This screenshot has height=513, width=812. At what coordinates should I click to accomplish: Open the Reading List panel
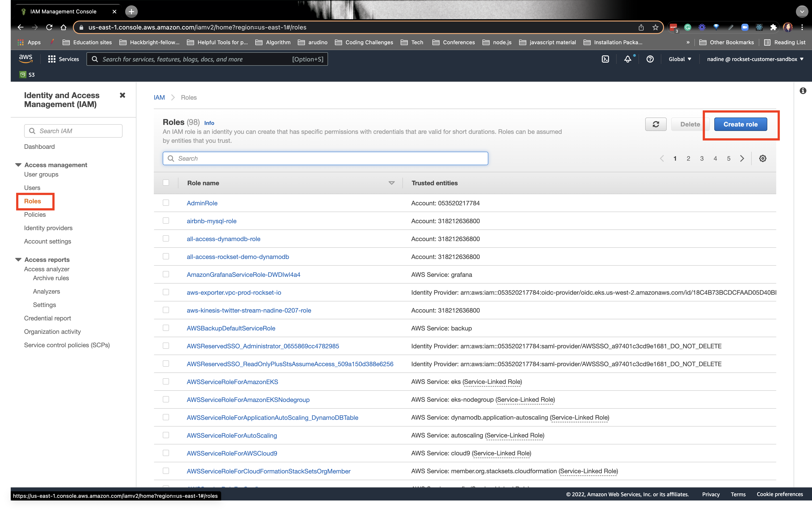pos(784,42)
